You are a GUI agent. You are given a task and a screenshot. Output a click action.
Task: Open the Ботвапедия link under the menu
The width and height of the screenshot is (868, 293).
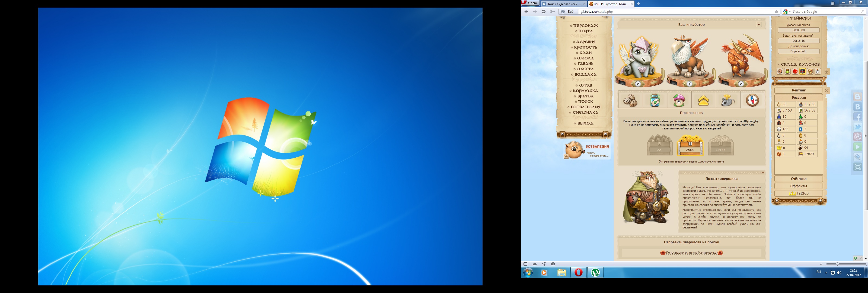click(x=597, y=147)
